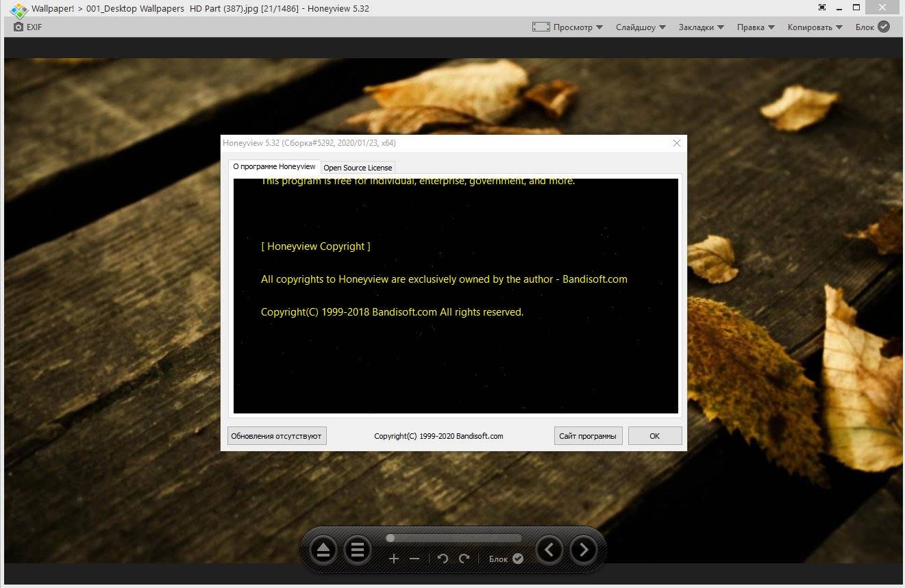Go to the previous image

point(549,550)
